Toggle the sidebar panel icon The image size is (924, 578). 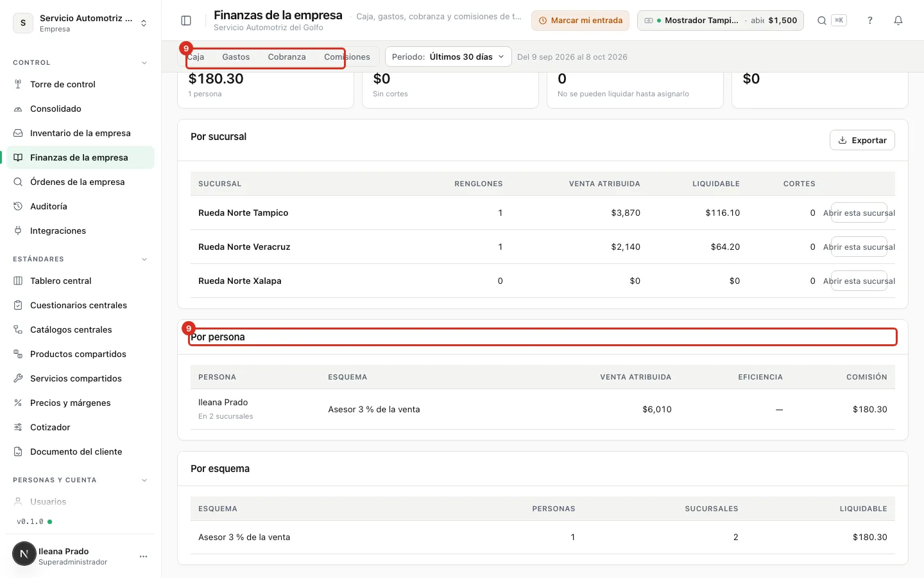pos(186,21)
